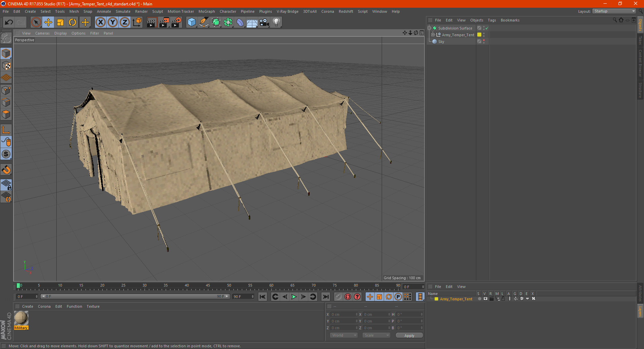The image size is (644, 349).
Task: Render the active view
Action: point(152,22)
